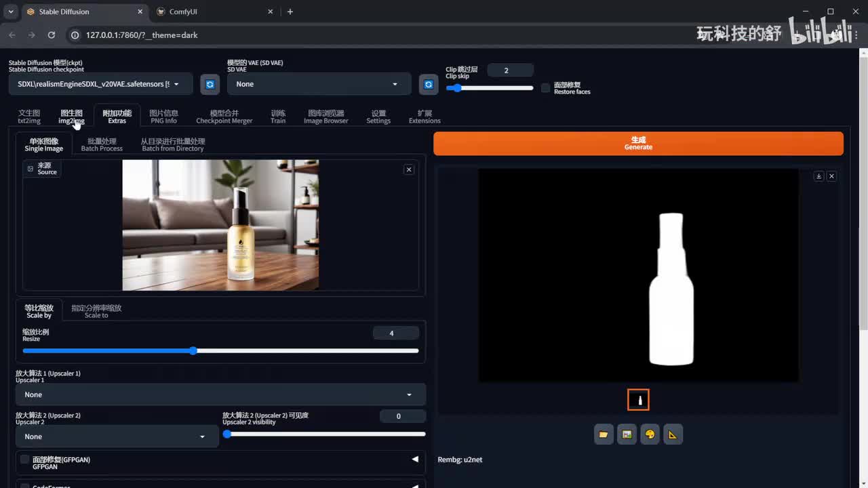This screenshot has width=868, height=488.
Task: Close the output image preview
Action: pyautogui.click(x=831, y=176)
